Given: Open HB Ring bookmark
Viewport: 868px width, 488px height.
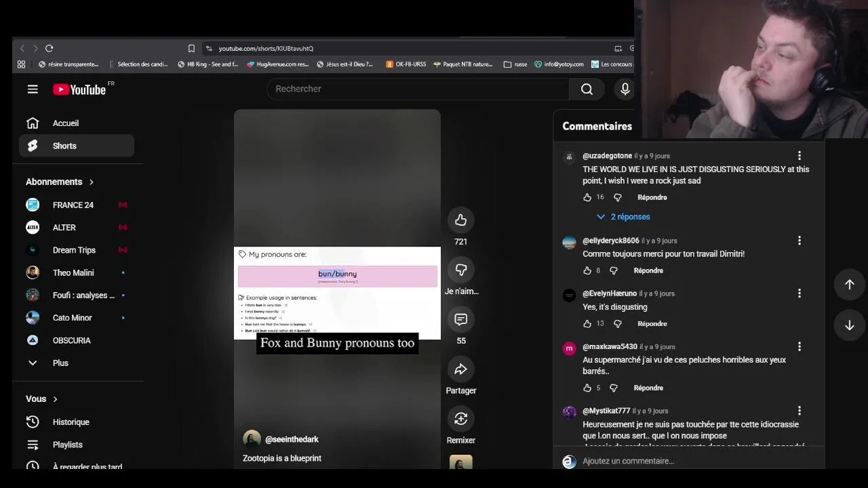Looking at the screenshot, I should (208, 64).
